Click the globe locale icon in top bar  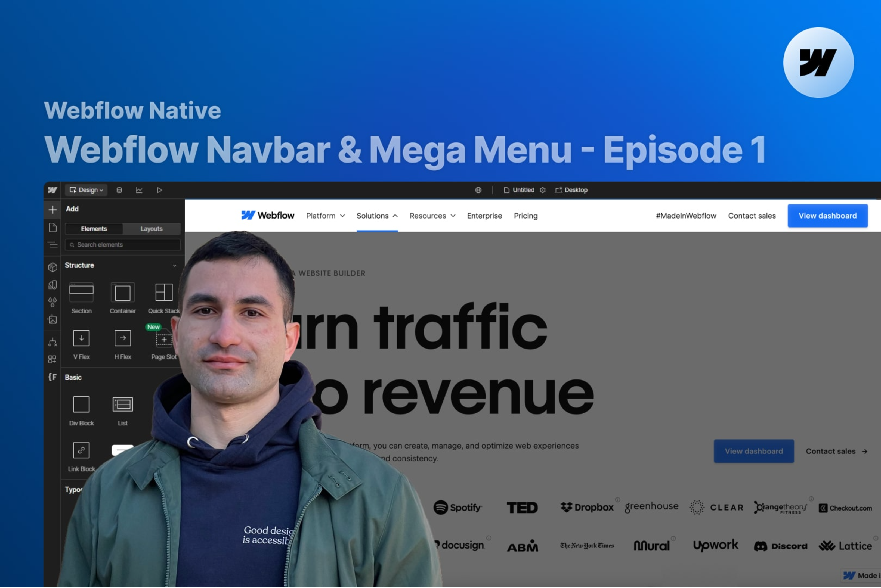coord(478,190)
